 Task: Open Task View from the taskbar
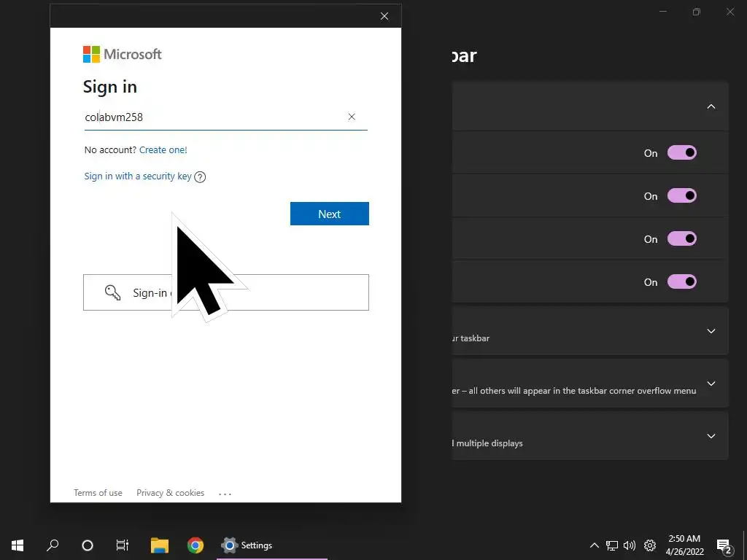tap(123, 545)
